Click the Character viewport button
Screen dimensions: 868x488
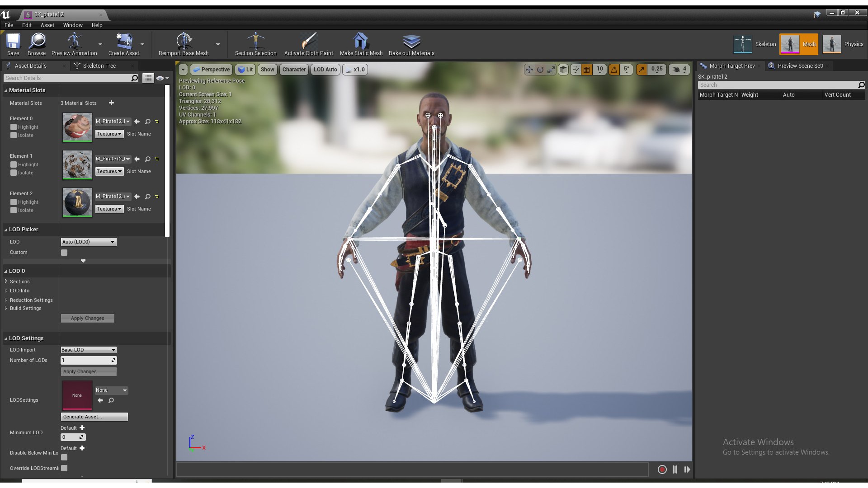pos(294,70)
